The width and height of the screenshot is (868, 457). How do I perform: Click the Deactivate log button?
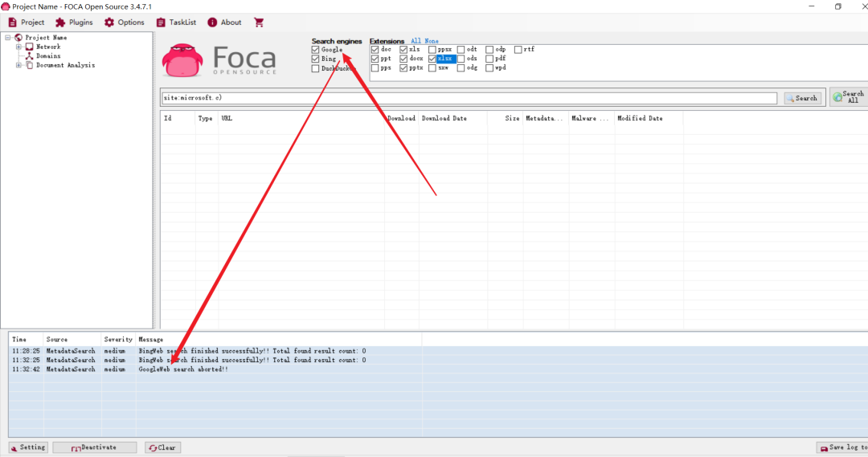coord(95,447)
